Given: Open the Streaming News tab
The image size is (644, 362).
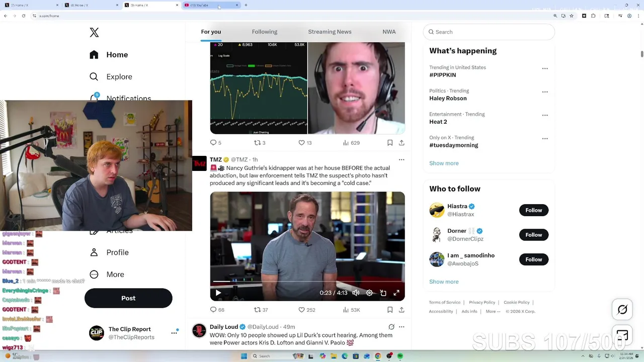Looking at the screenshot, I should (x=330, y=32).
